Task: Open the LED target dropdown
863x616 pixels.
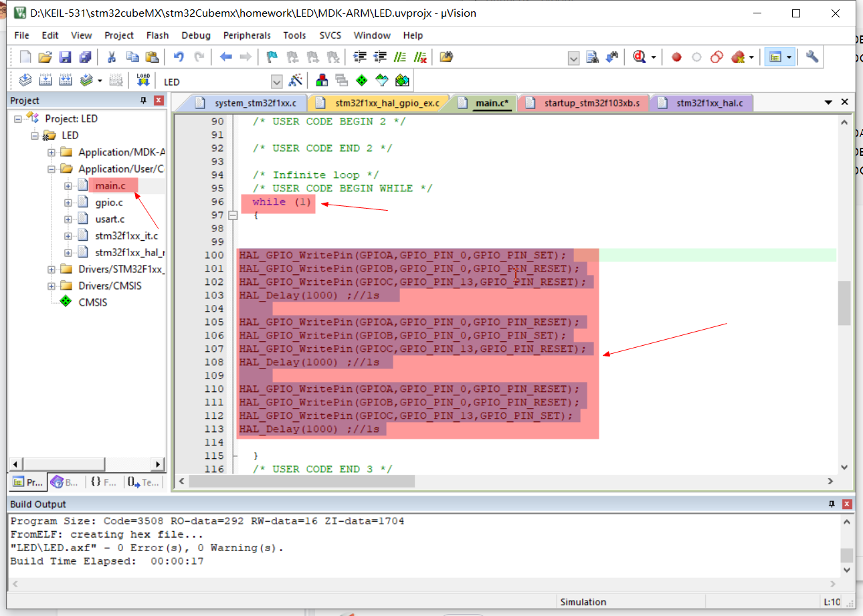Action: pyautogui.click(x=277, y=82)
